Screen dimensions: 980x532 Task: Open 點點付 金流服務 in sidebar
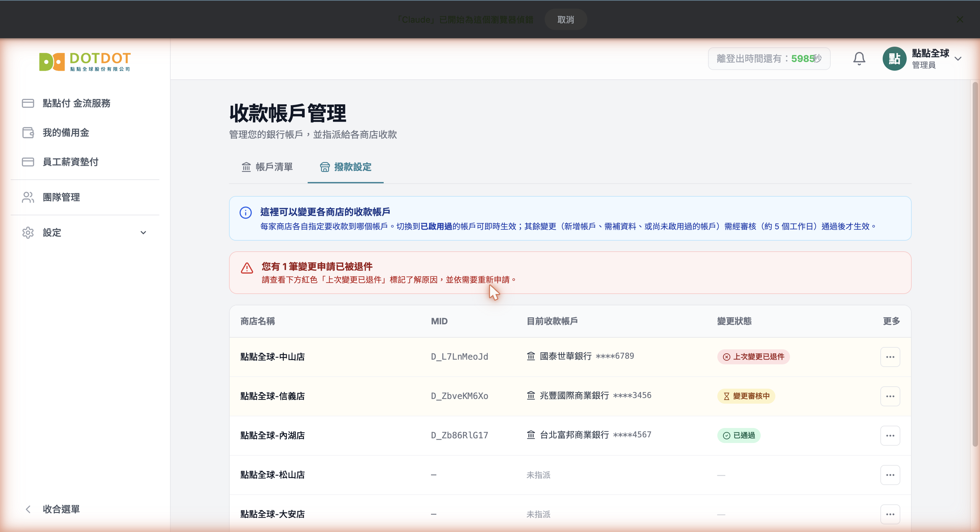(x=85, y=103)
